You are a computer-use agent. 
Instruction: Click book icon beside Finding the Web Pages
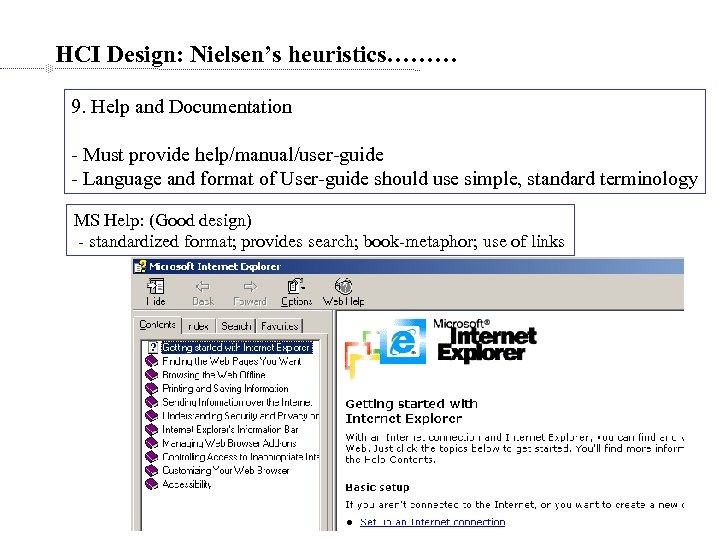coord(152,361)
